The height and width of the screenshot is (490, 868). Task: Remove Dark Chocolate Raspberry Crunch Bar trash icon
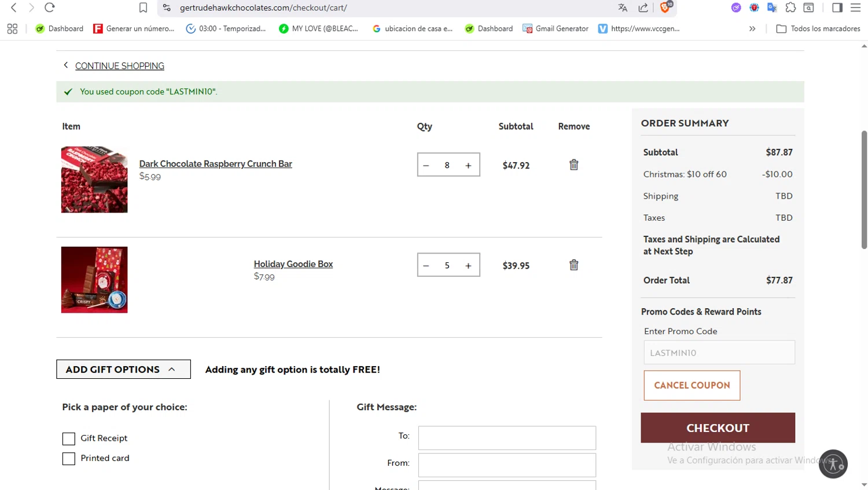click(573, 165)
